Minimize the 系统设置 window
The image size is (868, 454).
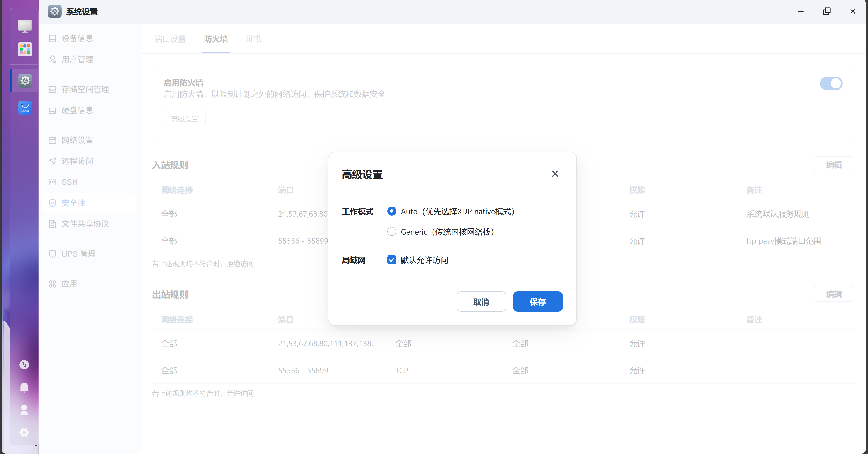(801, 12)
